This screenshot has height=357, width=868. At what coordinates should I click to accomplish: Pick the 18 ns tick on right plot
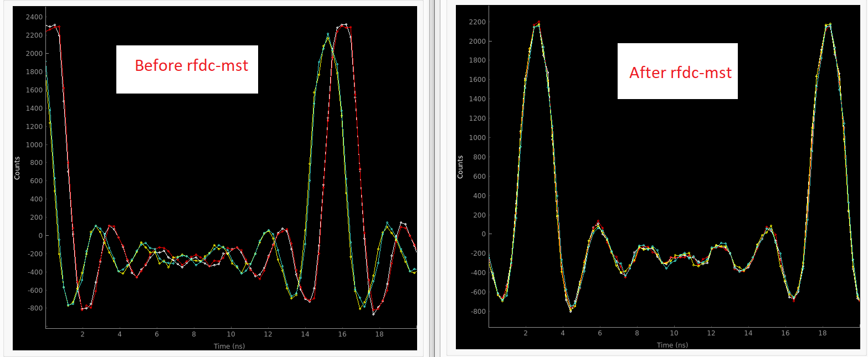coord(822,333)
